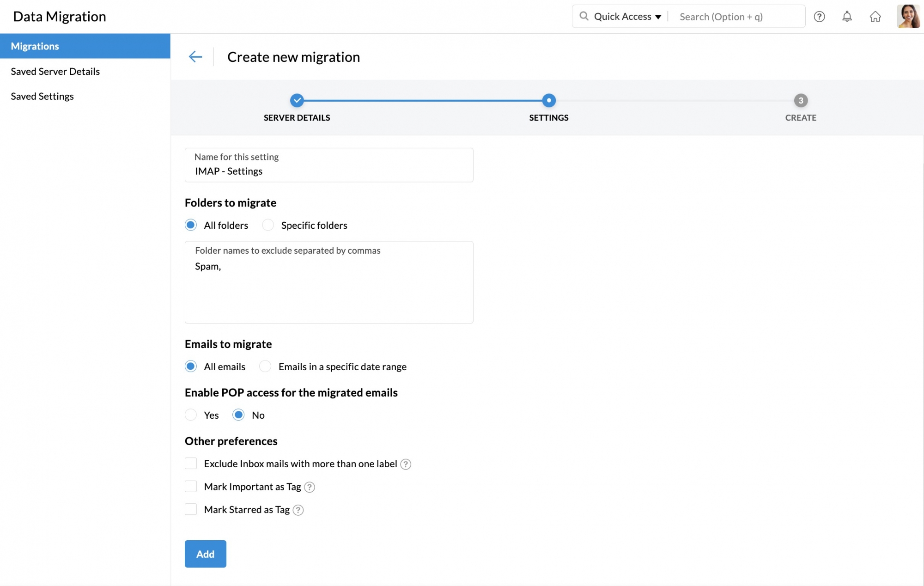This screenshot has height=586, width=924.
Task: Enable POP access by selecting Yes
Action: [x=191, y=415]
